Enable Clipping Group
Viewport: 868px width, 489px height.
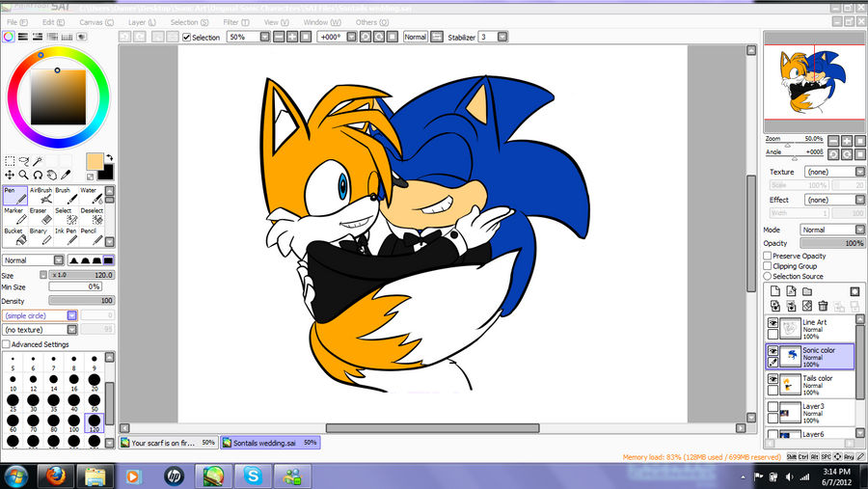tap(768, 266)
